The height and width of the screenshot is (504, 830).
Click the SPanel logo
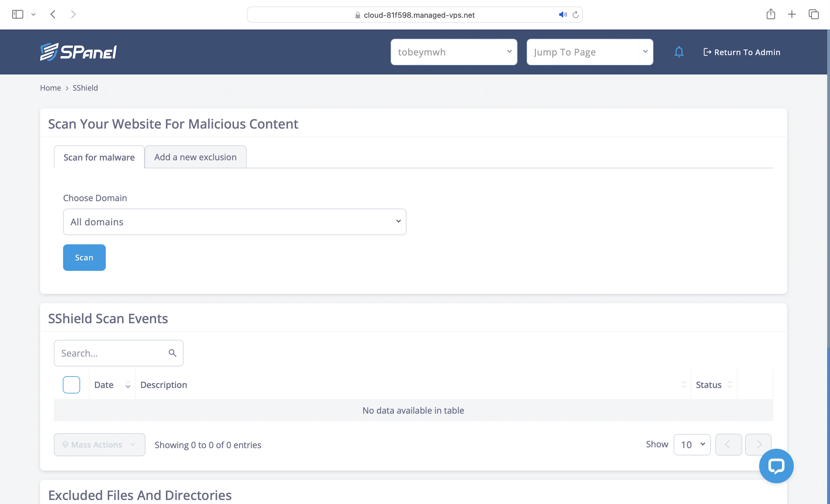(x=78, y=52)
